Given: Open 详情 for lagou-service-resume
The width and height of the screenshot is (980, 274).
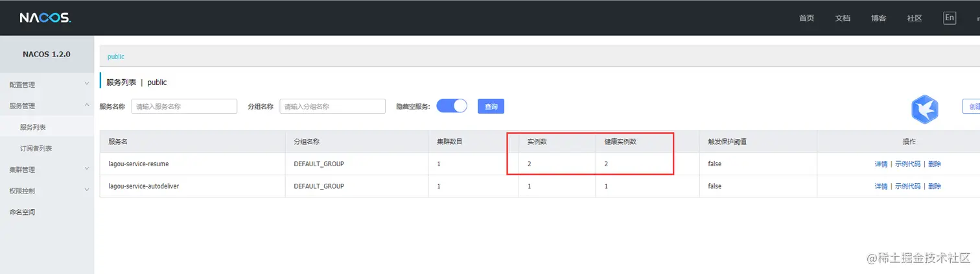Looking at the screenshot, I should coord(881,164).
